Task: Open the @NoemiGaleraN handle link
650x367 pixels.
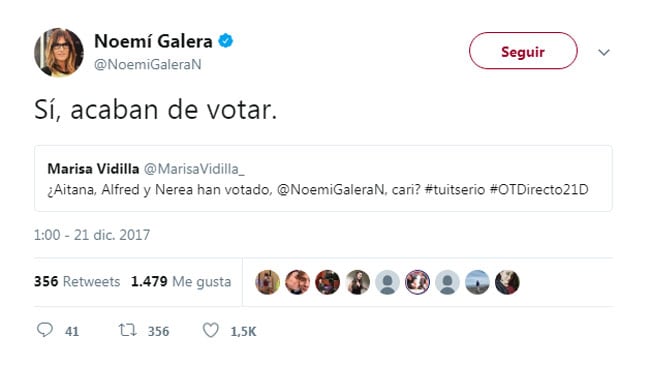Action: tap(148, 64)
